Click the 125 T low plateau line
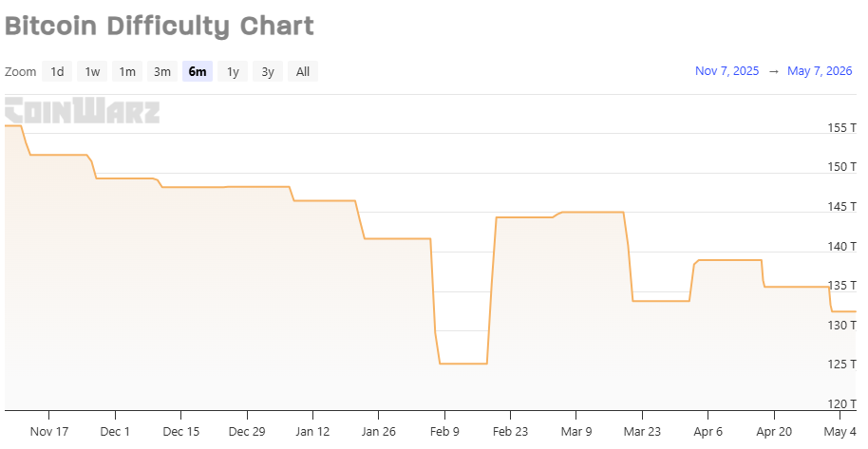Screen dimensions: 868x449 coord(463,364)
